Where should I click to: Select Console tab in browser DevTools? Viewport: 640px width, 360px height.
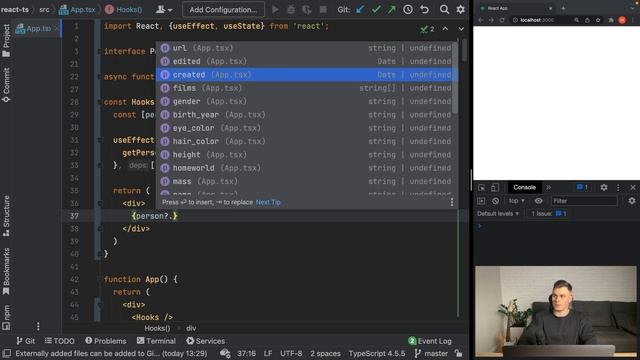click(x=524, y=187)
